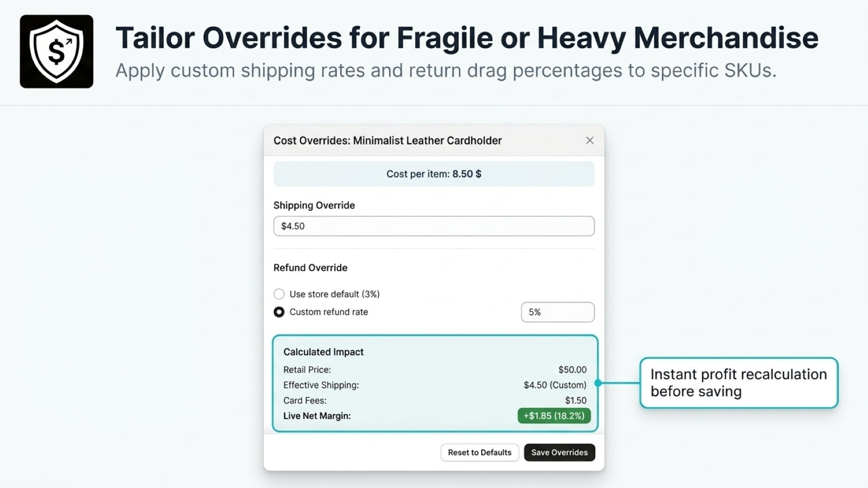Click the Tailor Overrides main headline
This screenshot has height=488, width=868.
click(467, 38)
